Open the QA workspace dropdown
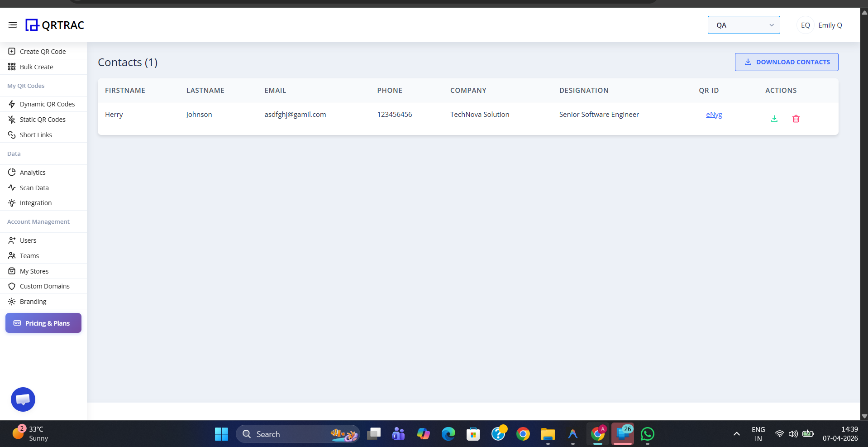 744,25
